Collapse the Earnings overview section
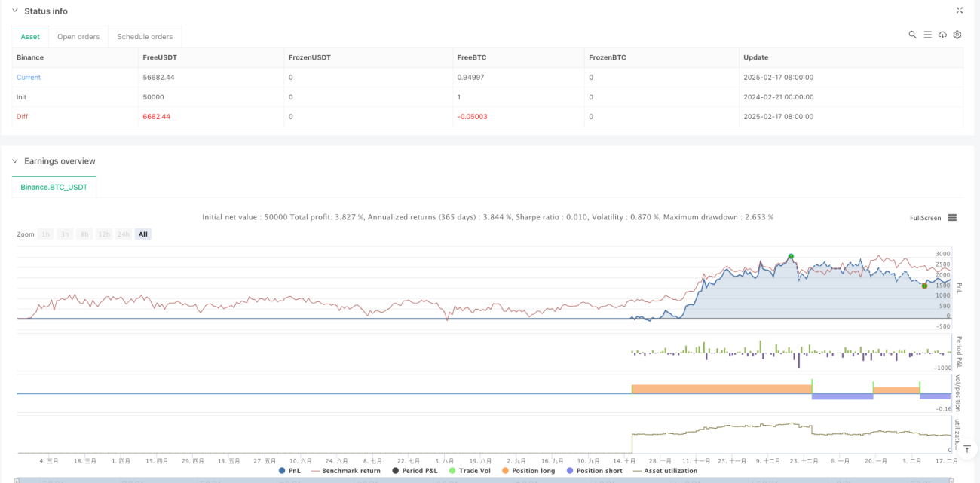The width and height of the screenshot is (980, 483). click(16, 161)
